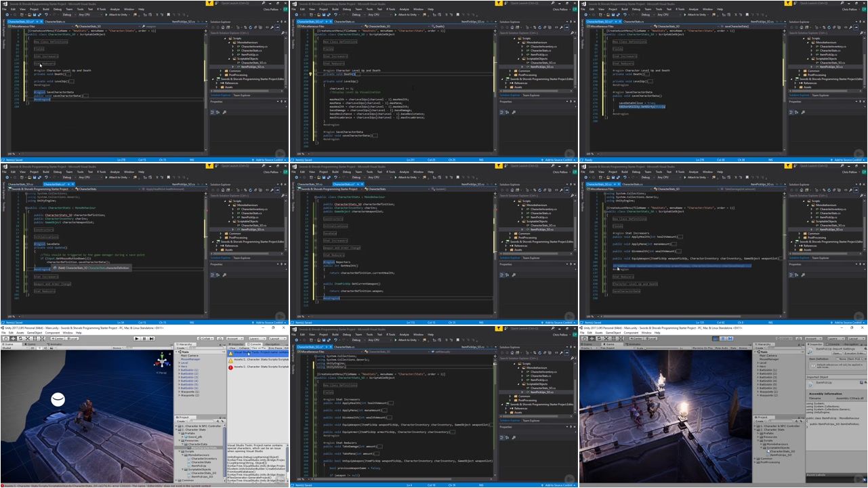The height and width of the screenshot is (488, 868).
Task: Toggle Maximize On Play in the Unity Game view
Action: 703,348
